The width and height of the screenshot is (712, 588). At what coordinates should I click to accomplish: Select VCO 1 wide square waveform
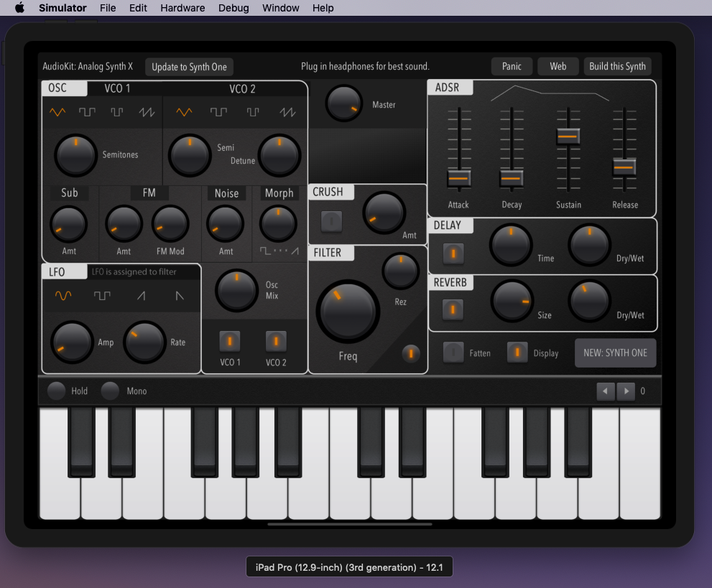(x=87, y=111)
